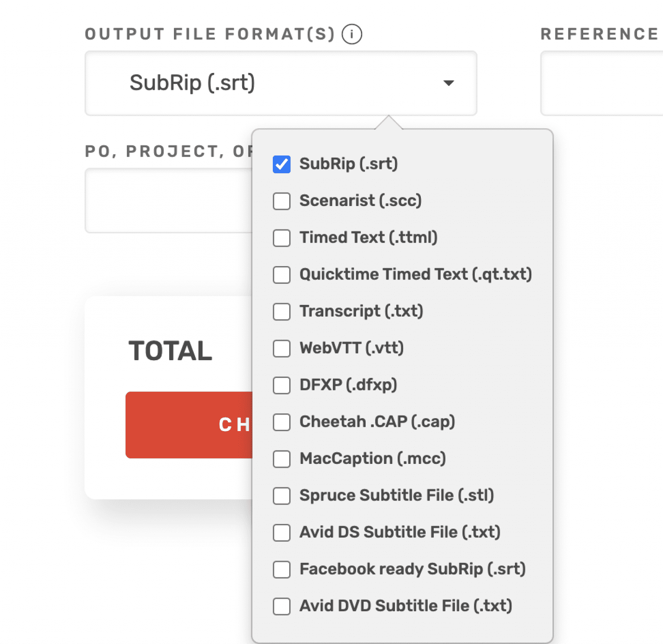Click the info icon beside Output File Format(s)
Image resolution: width=663 pixels, height=644 pixels.
352,34
